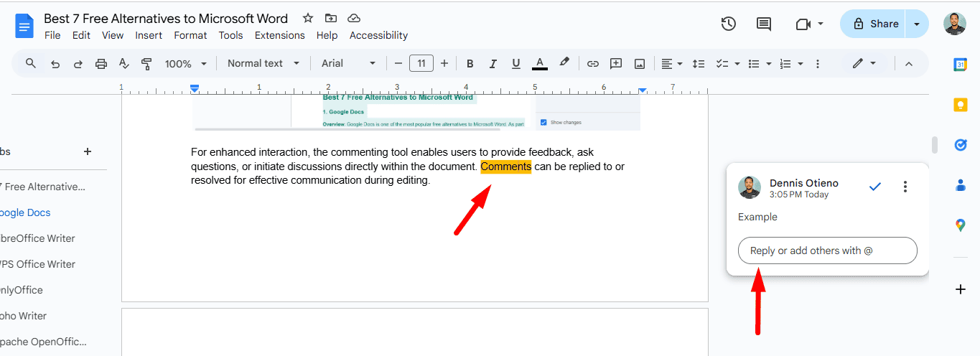The width and height of the screenshot is (980, 356).
Task: Click the print icon in toolbar
Action: tap(101, 63)
